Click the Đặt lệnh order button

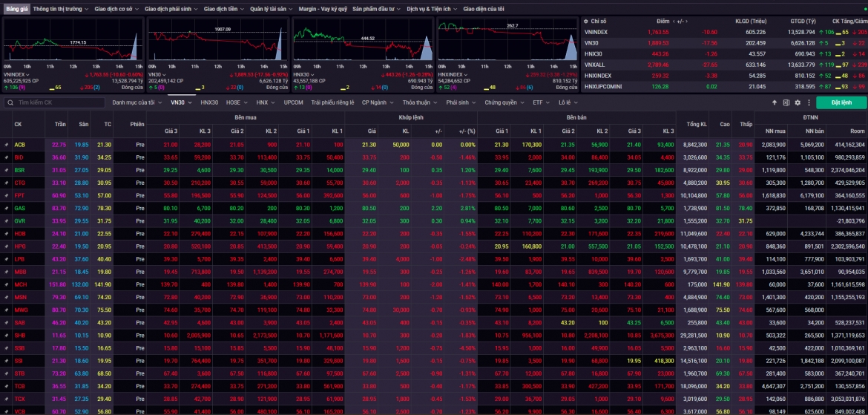pyautogui.click(x=841, y=102)
